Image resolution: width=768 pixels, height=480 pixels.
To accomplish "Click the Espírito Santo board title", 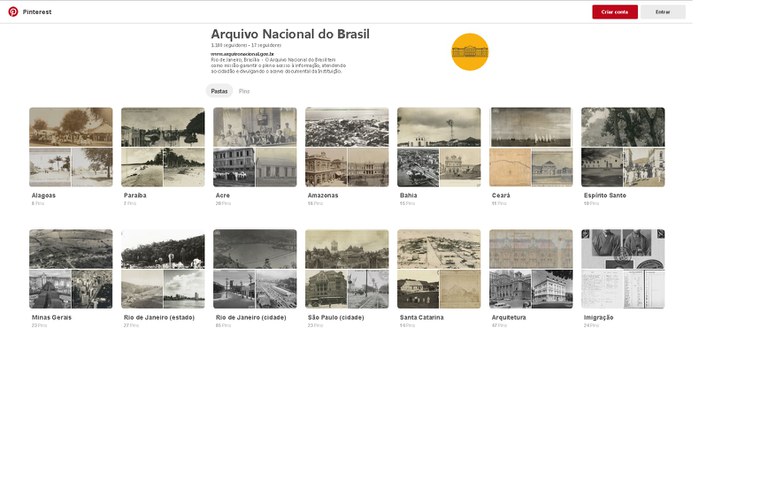I will click(x=605, y=195).
